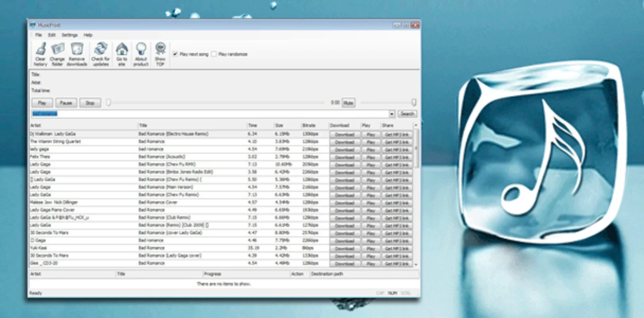This screenshot has height=318, width=644.
Task: Download the Electro House Remix track
Action: (x=344, y=135)
